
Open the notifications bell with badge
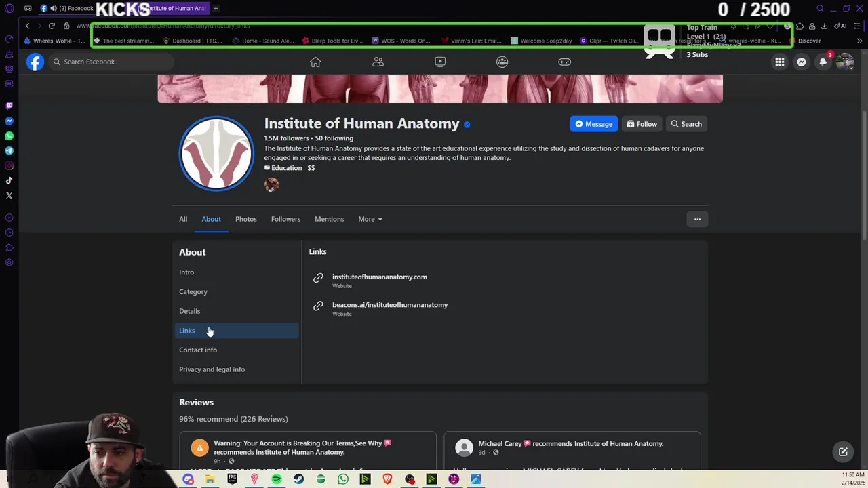click(x=823, y=62)
